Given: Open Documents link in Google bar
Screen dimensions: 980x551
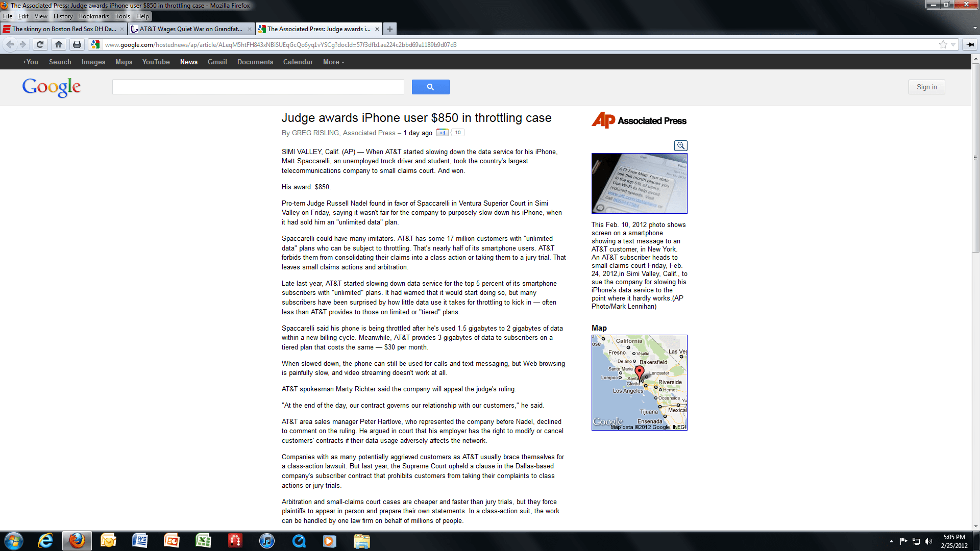Looking at the screenshot, I should tap(255, 62).
